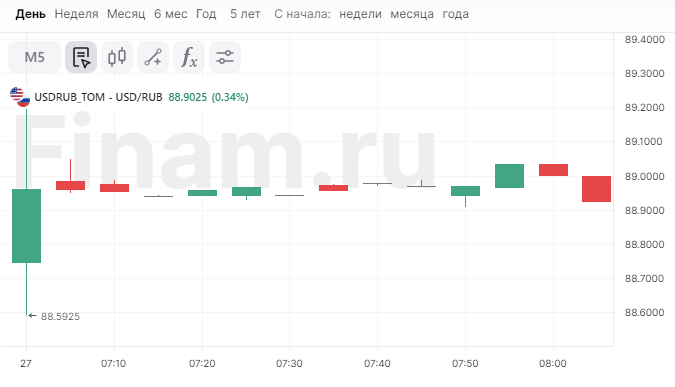Show data since start of года

(x=455, y=14)
